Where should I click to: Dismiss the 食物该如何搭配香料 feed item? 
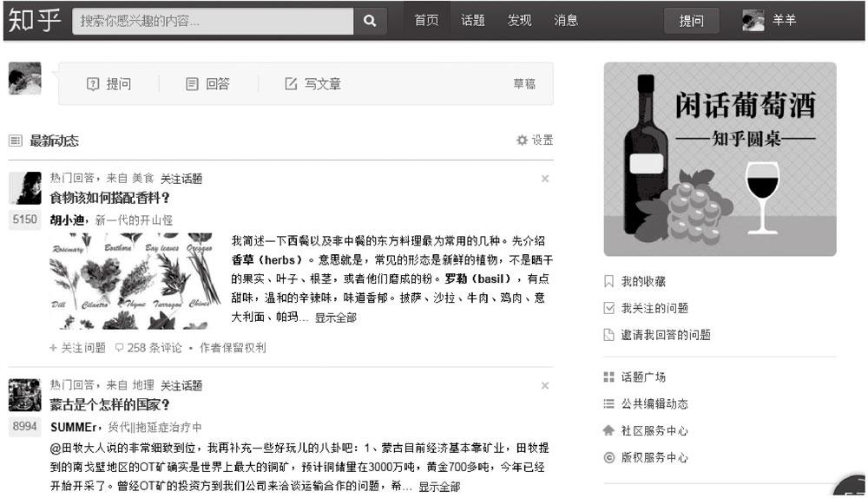tap(545, 179)
